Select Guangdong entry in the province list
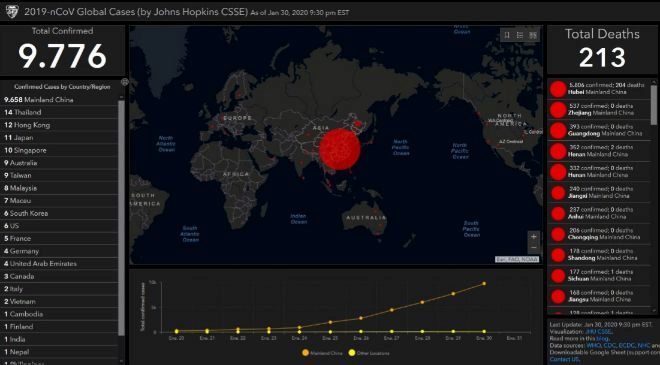This screenshot has height=365, width=660. [x=599, y=130]
